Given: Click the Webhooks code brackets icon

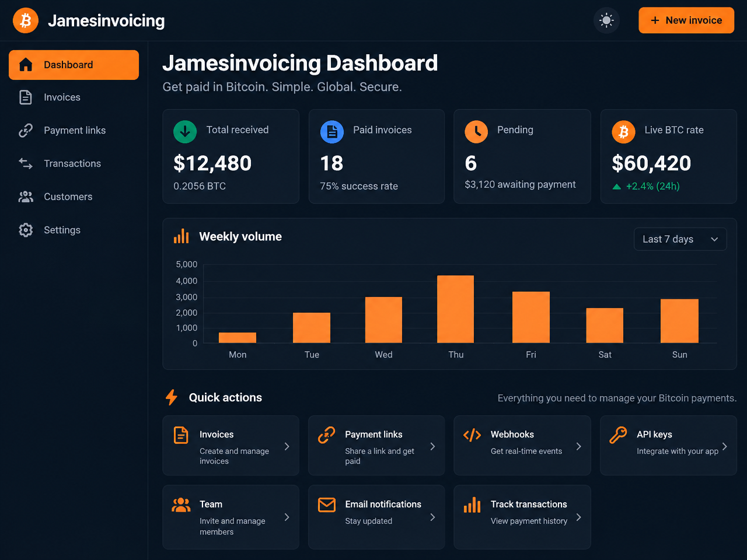Looking at the screenshot, I should [472, 435].
